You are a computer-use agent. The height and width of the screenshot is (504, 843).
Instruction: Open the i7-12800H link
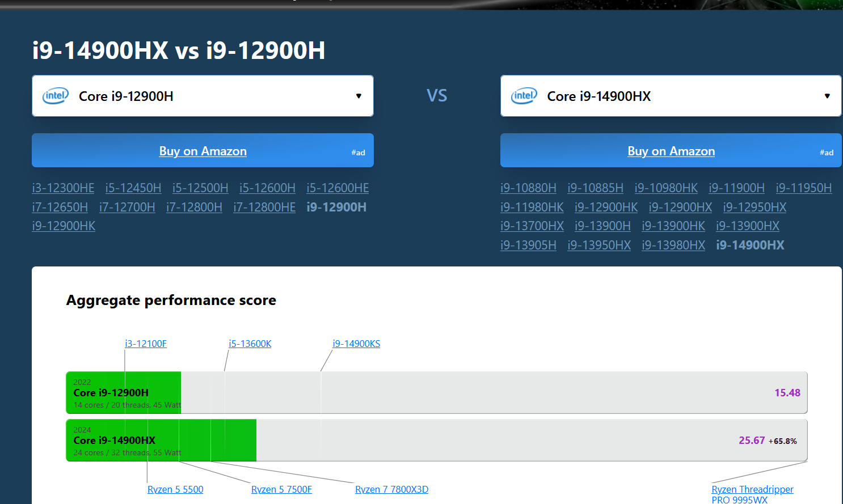pos(194,207)
